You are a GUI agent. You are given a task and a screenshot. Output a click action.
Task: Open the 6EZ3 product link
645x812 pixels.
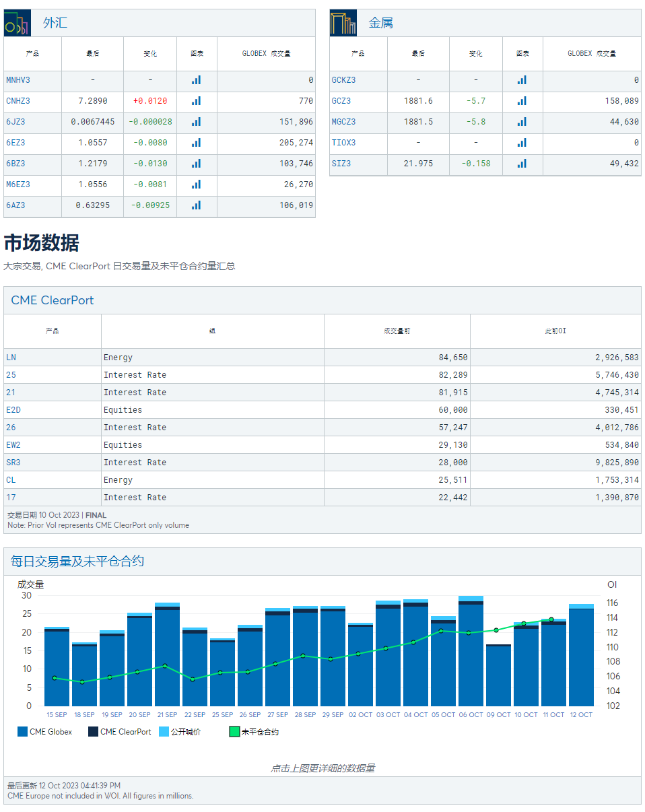(x=15, y=143)
